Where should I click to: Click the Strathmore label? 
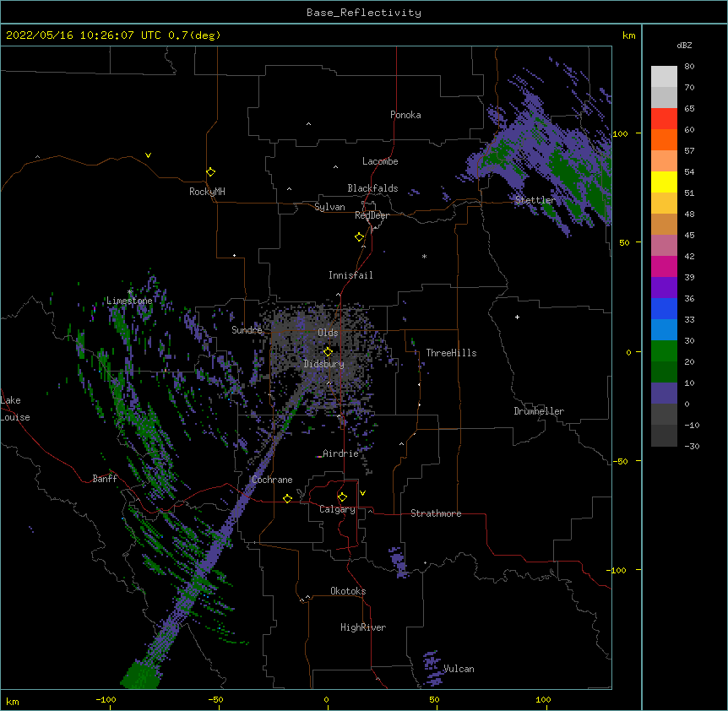[x=436, y=513]
